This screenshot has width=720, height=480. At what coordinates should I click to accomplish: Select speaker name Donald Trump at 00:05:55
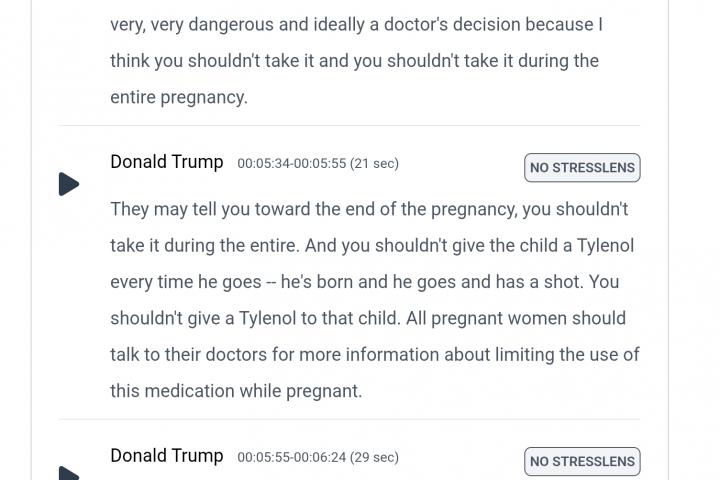(167, 456)
